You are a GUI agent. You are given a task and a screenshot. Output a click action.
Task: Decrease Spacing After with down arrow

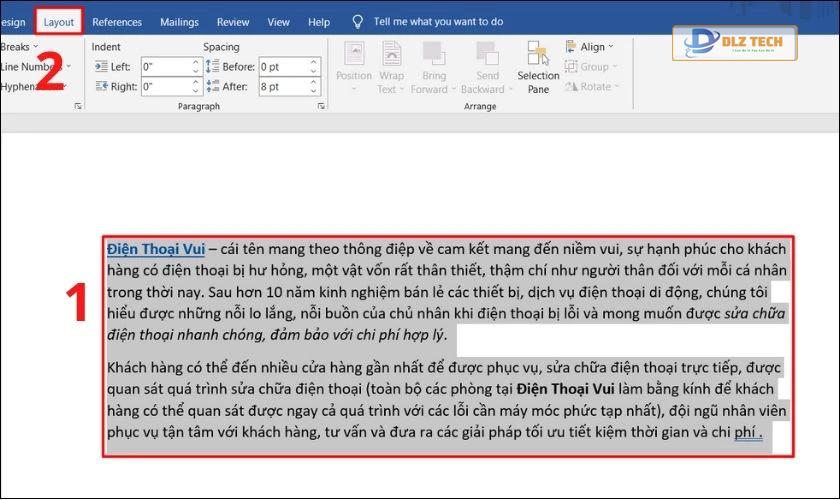click(313, 91)
